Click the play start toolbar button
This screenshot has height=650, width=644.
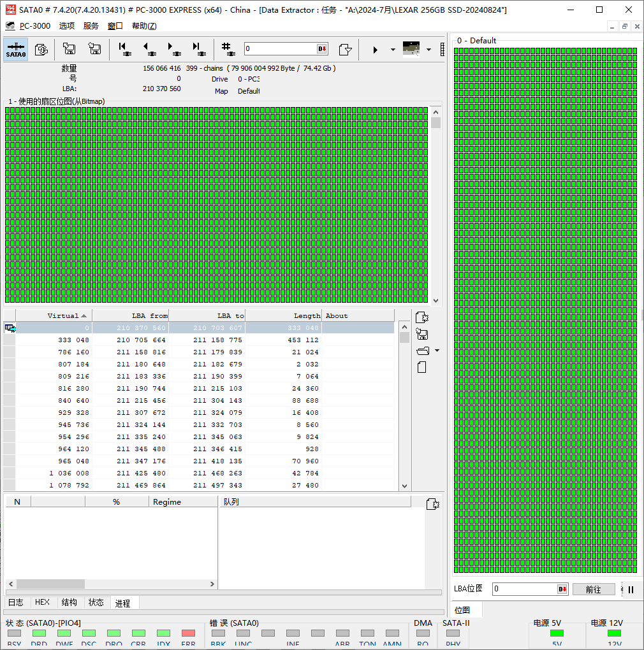coord(376,50)
